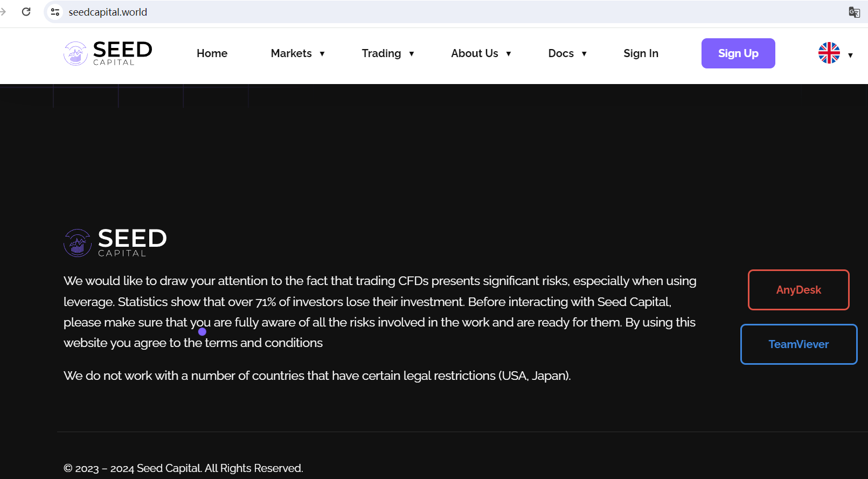
Task: Click the purple dot marker in text
Action: click(202, 332)
